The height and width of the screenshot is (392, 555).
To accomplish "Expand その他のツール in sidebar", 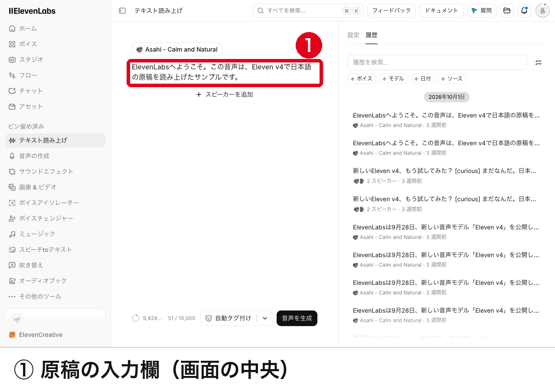I will [x=55, y=296].
